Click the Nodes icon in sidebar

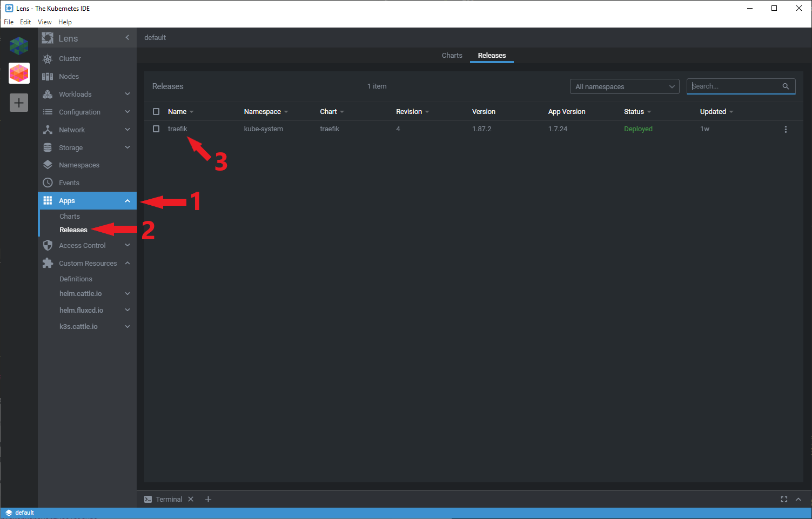[48, 77]
